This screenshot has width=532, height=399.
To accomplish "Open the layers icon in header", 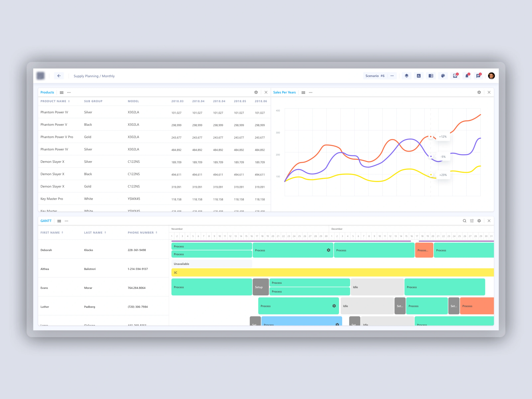I will point(406,76).
